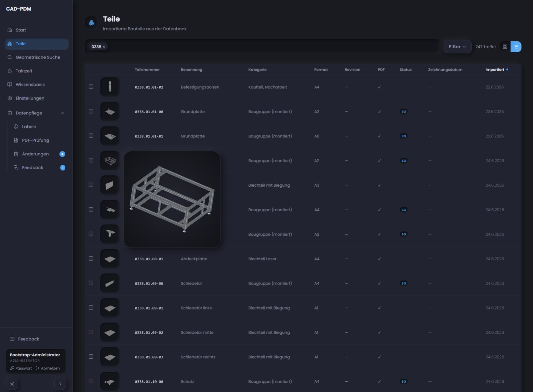Remove the 0338 search tag
This screenshot has width=533, height=392.
pyautogui.click(x=104, y=47)
